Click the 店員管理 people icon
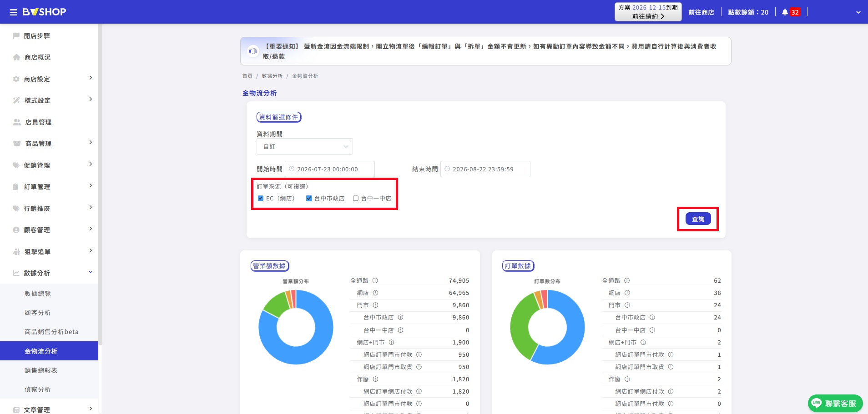This screenshot has height=414, width=868. click(17, 122)
